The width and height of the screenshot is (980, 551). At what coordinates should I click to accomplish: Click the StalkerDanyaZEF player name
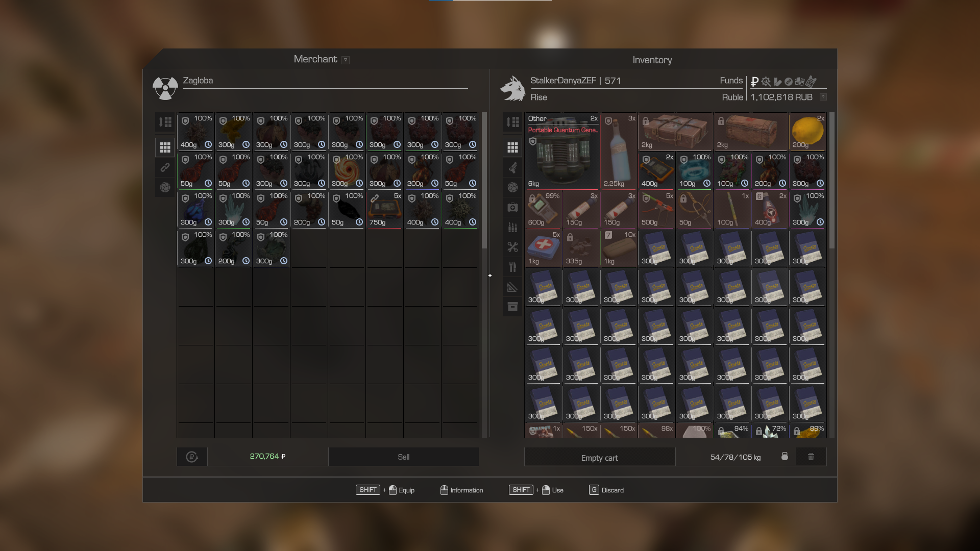pyautogui.click(x=563, y=81)
